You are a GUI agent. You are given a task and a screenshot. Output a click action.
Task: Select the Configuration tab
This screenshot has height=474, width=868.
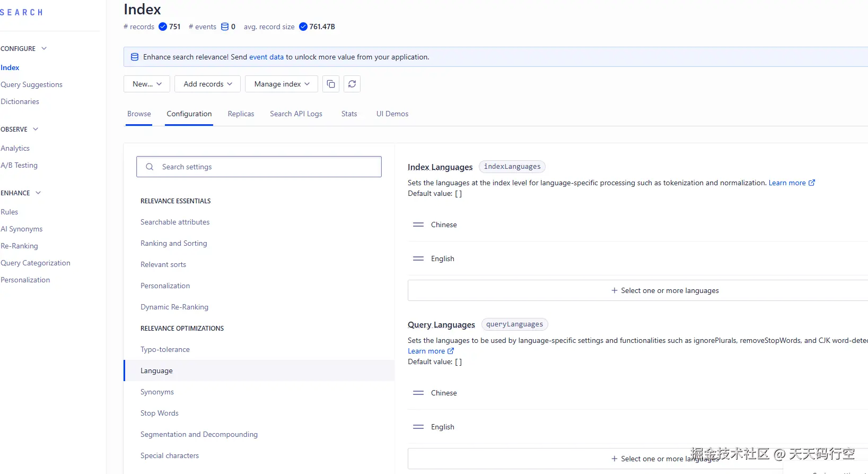pyautogui.click(x=189, y=114)
